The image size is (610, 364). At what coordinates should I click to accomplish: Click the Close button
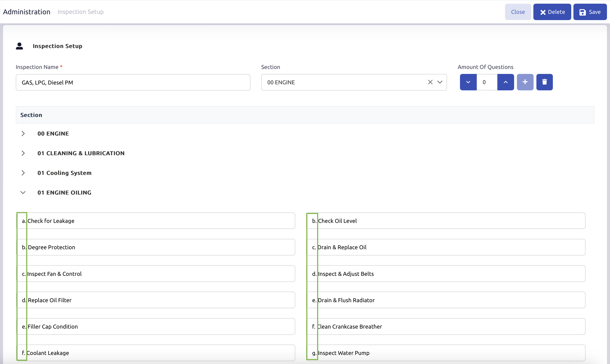(518, 12)
